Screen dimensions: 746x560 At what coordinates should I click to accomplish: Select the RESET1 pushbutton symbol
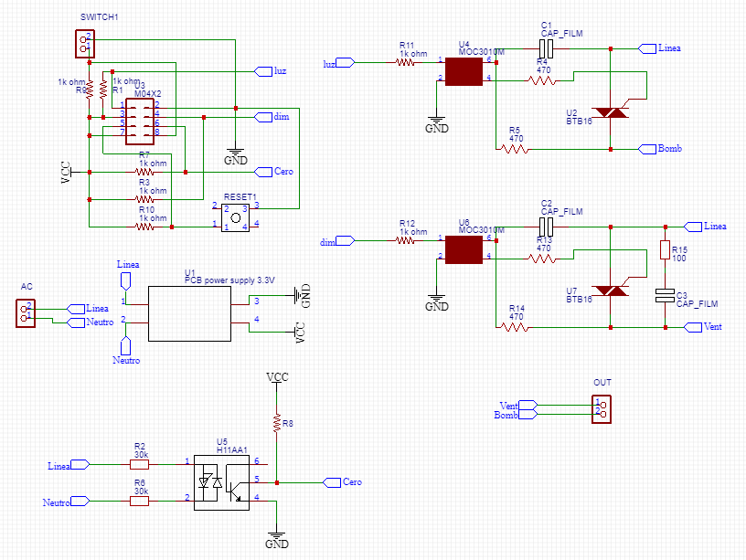(236, 218)
